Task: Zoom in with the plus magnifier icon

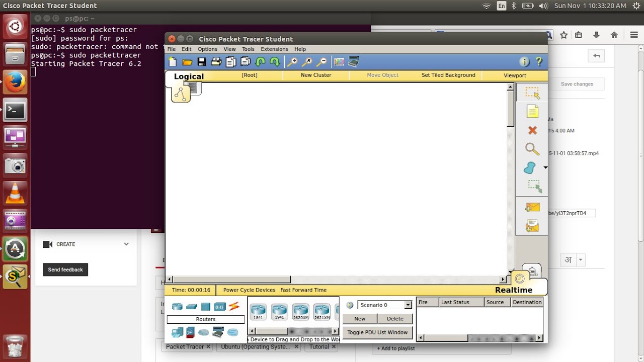Action: (292, 62)
